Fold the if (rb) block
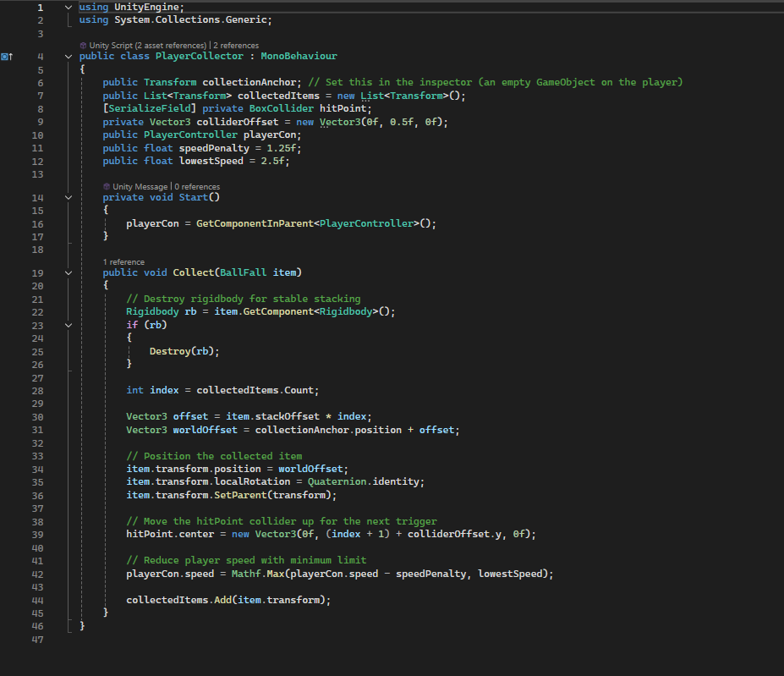 coord(69,325)
